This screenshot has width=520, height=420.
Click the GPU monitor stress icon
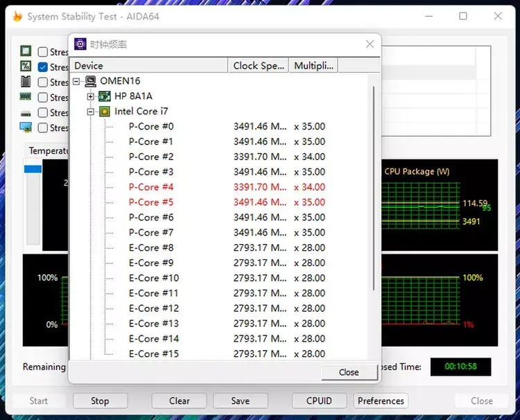click(x=26, y=128)
